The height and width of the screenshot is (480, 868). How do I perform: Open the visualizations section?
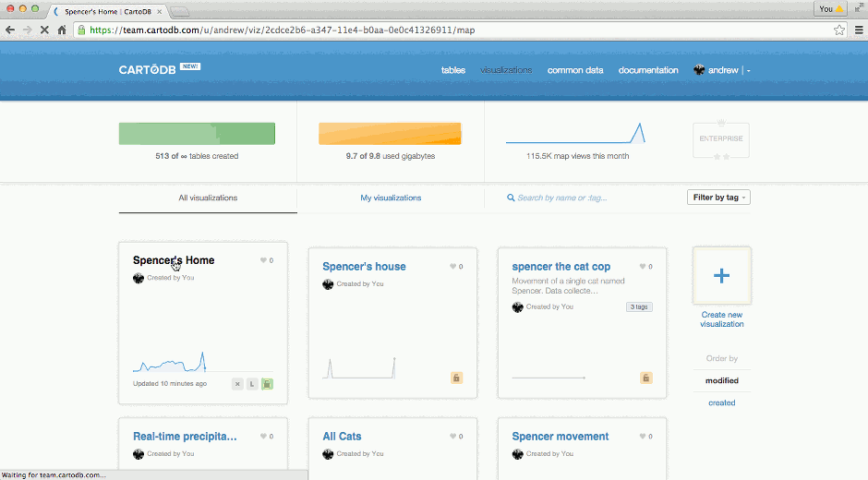click(506, 70)
